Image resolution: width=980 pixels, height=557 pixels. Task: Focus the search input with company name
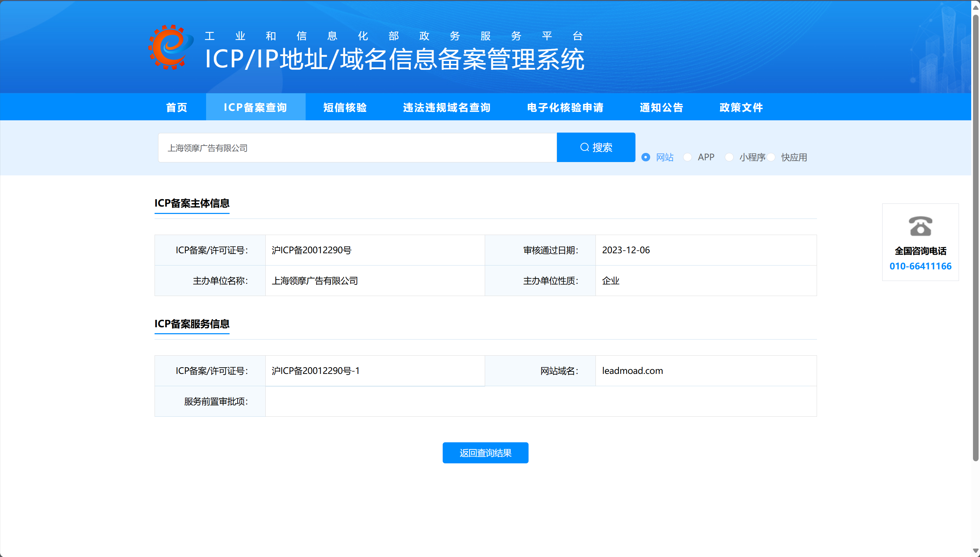pyautogui.click(x=358, y=148)
